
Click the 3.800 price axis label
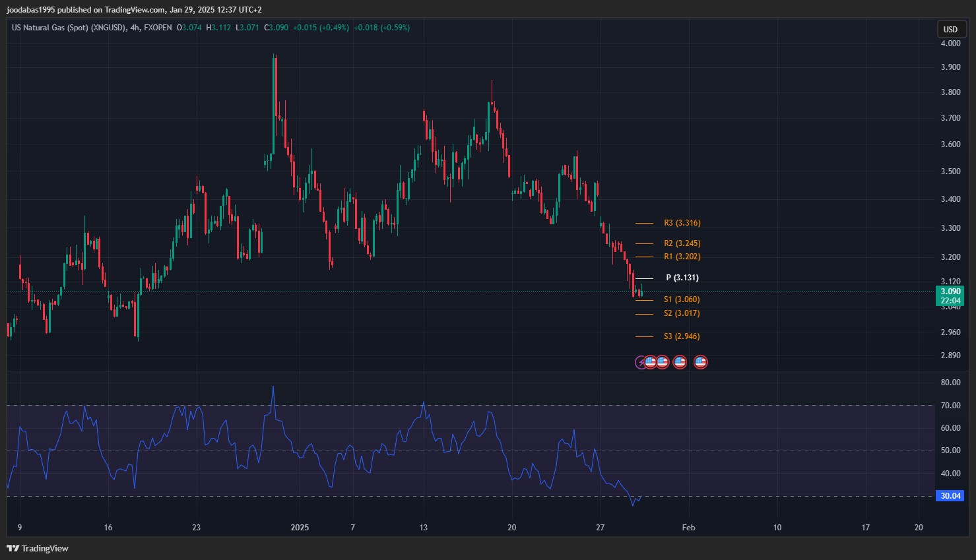(951, 92)
